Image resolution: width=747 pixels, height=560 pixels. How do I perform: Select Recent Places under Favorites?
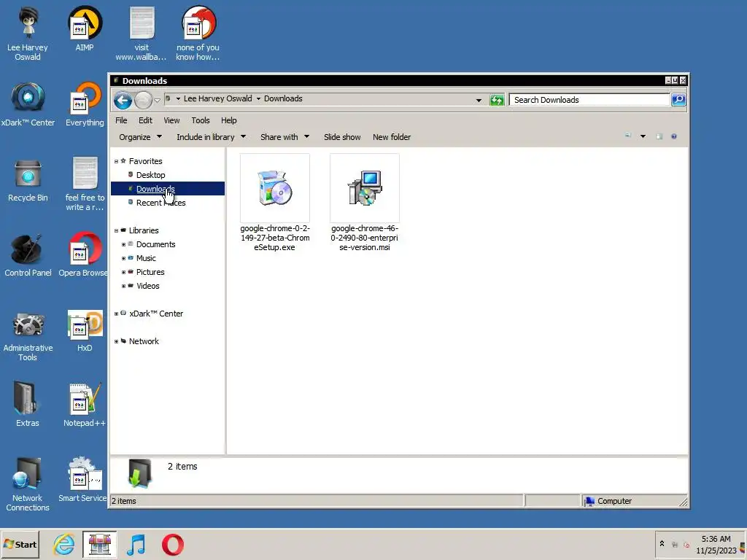[160, 203]
